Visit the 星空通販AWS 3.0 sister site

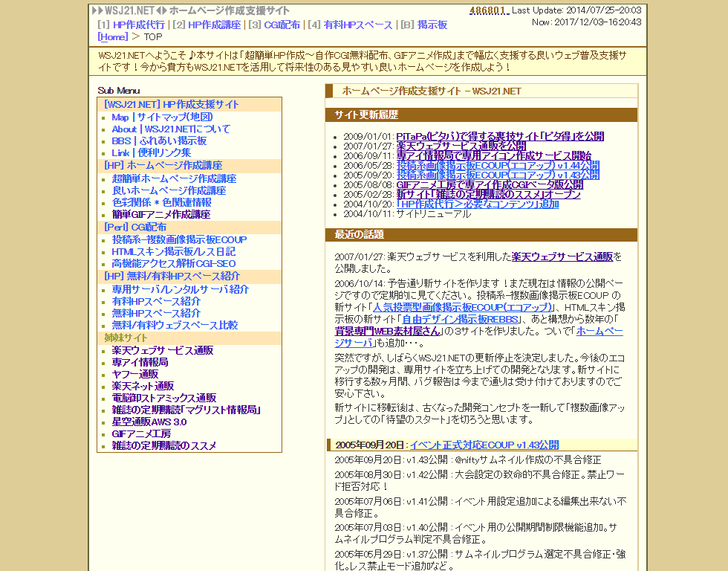pyautogui.click(x=149, y=422)
